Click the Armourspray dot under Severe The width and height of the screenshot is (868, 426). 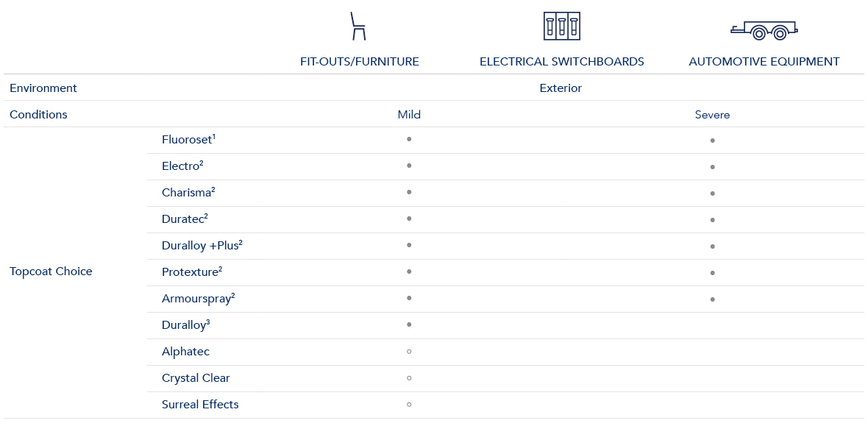pyautogui.click(x=713, y=299)
